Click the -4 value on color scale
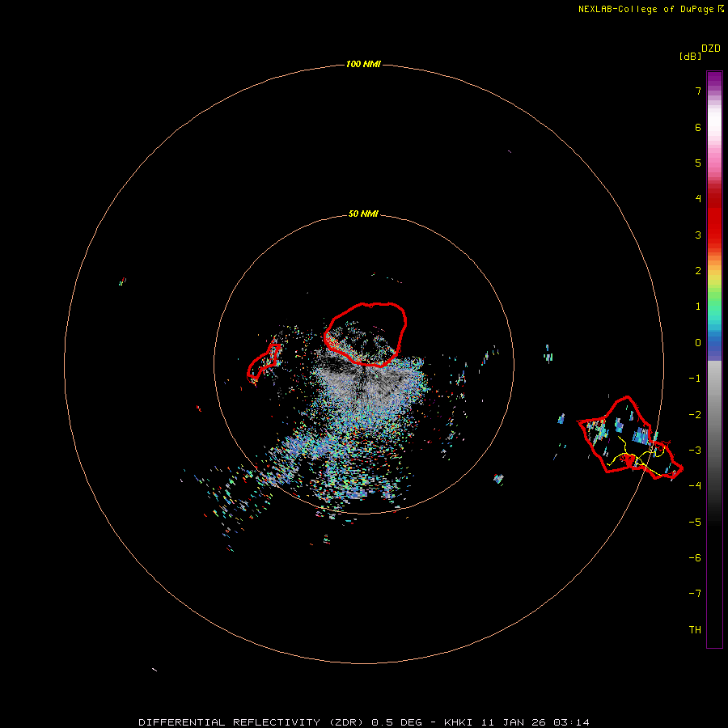The image size is (728, 728). 695,485
